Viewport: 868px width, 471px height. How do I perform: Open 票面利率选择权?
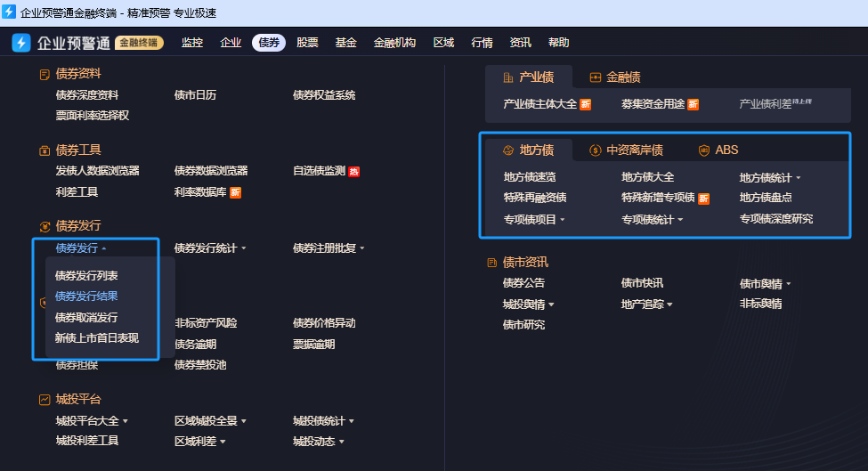(93, 116)
